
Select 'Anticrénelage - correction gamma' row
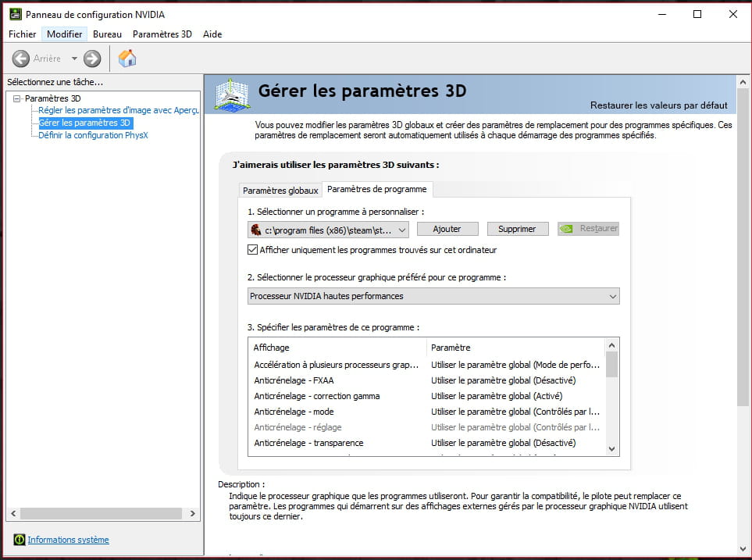427,396
